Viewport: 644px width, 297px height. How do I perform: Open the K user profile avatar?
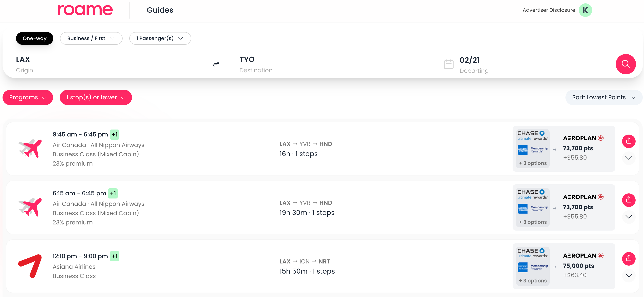585,10
